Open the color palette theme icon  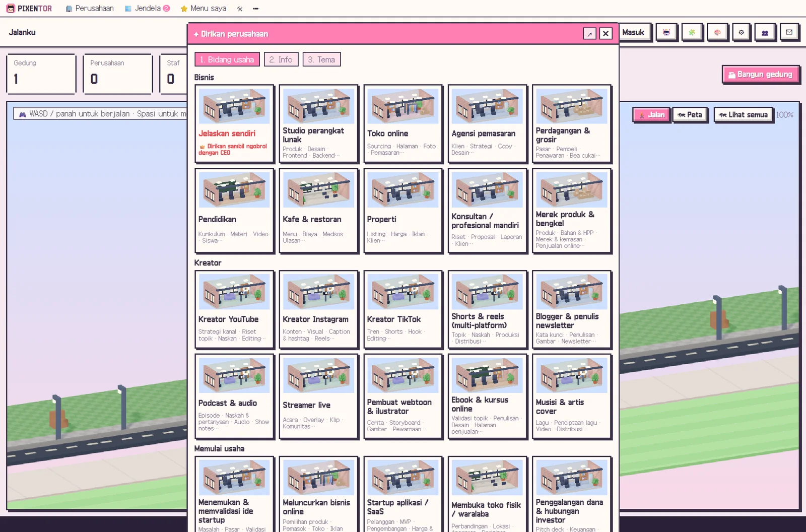tap(717, 32)
